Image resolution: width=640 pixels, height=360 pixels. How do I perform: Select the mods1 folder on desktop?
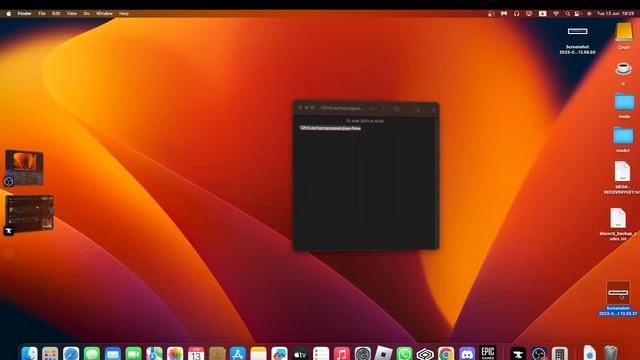click(x=623, y=140)
